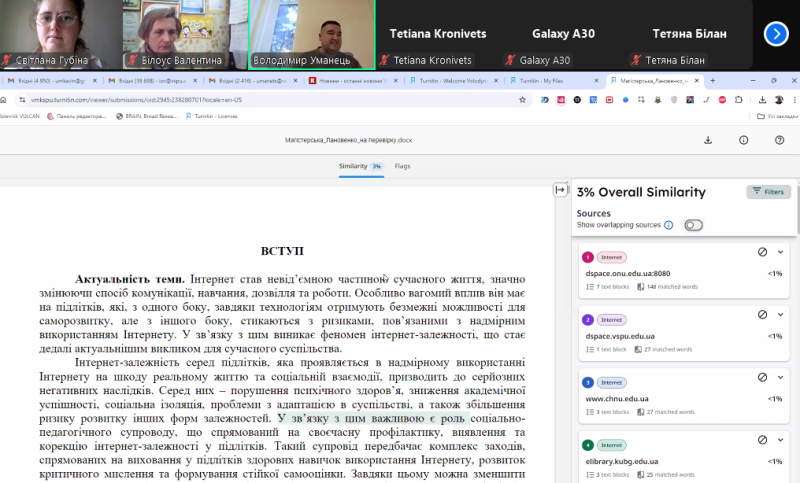This screenshot has height=483, width=800.
Task: Bookmark this page with star icon
Action: (x=522, y=100)
